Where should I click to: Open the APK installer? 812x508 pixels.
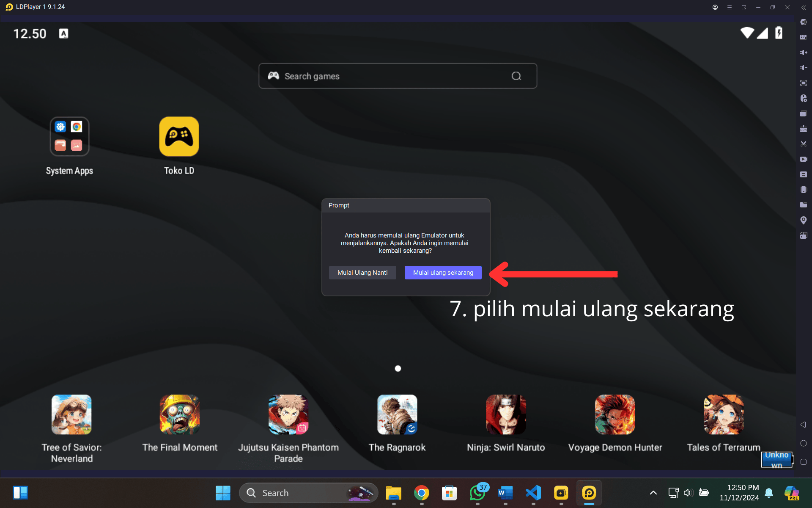point(804,128)
